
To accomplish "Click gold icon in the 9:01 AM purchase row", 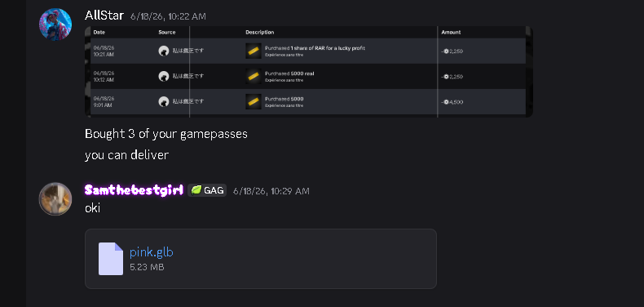I will point(254,101).
